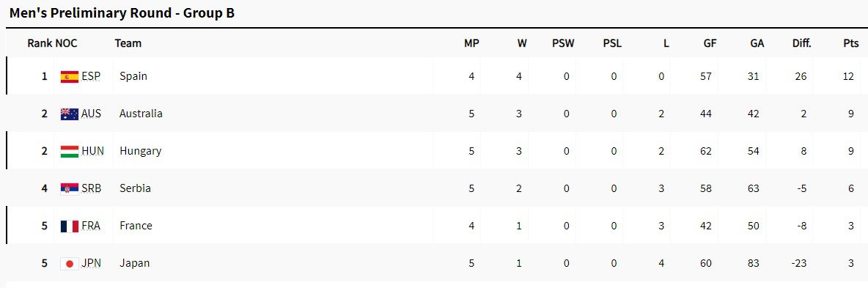
Task: Sort by the Pts column header
Action: pos(851,43)
